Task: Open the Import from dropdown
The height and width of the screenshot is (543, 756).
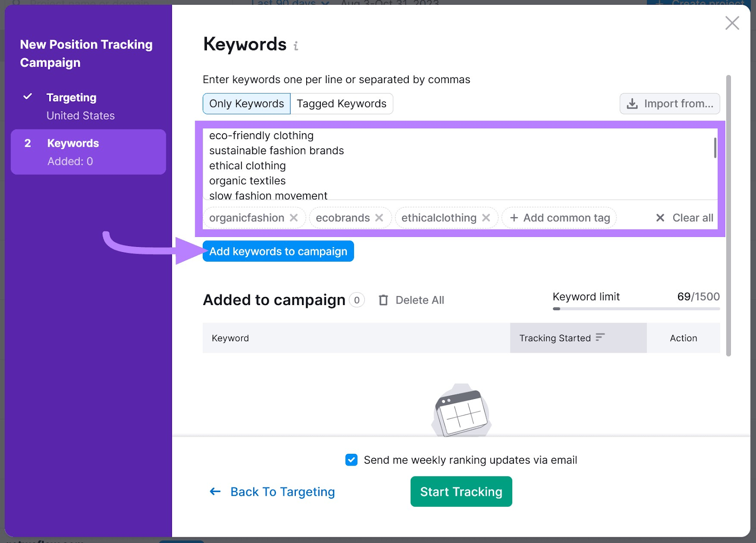Action: coord(670,104)
